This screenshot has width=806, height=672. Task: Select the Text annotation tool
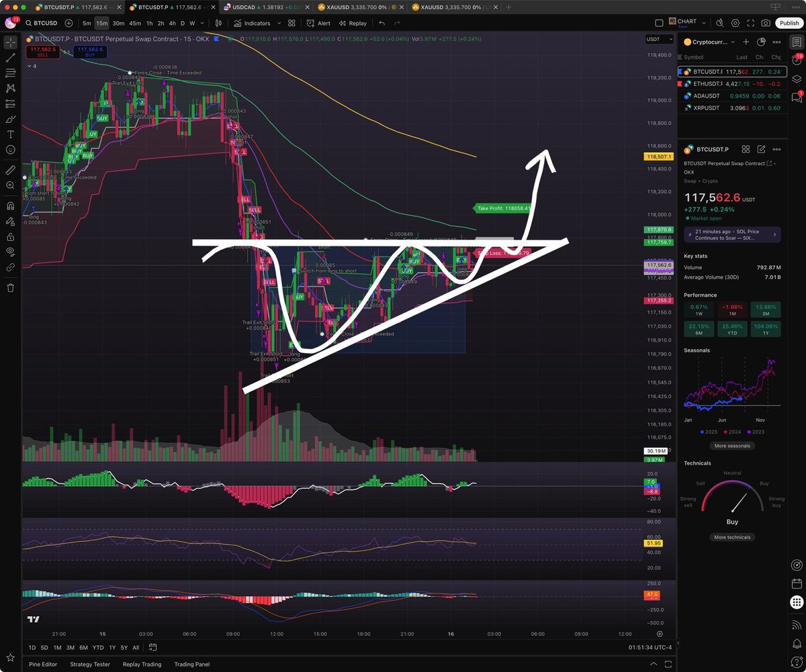[10, 134]
